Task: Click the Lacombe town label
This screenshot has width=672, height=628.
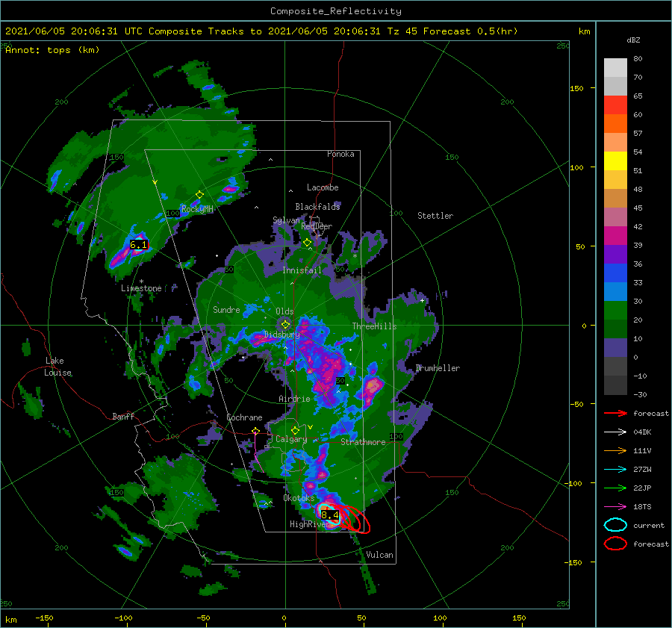Action: [x=323, y=187]
